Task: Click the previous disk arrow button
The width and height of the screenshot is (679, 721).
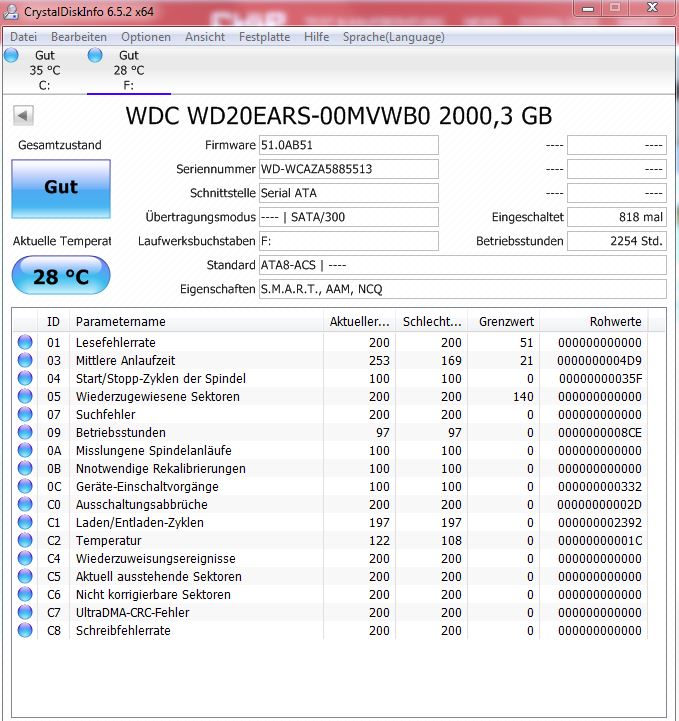Action: pyautogui.click(x=23, y=115)
